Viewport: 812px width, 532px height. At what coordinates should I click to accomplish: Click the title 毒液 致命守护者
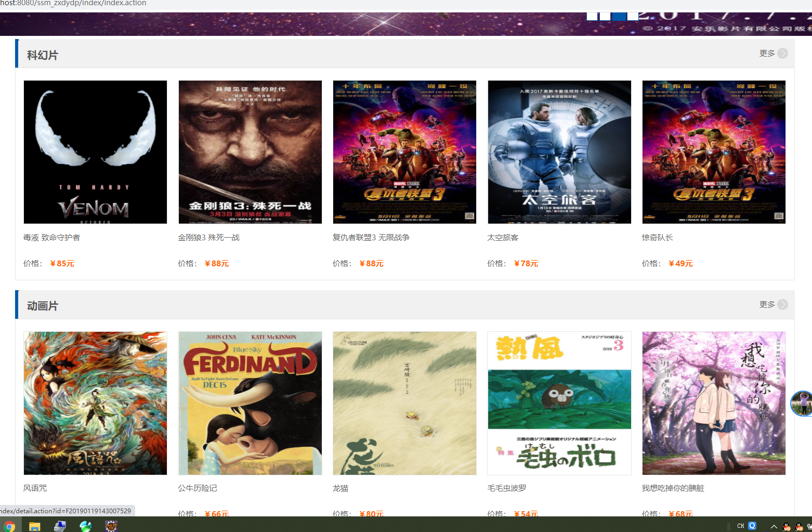[51, 238]
